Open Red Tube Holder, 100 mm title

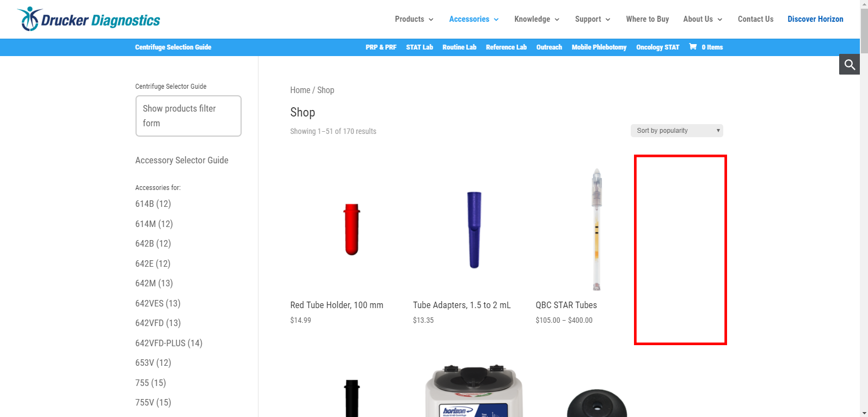point(337,305)
